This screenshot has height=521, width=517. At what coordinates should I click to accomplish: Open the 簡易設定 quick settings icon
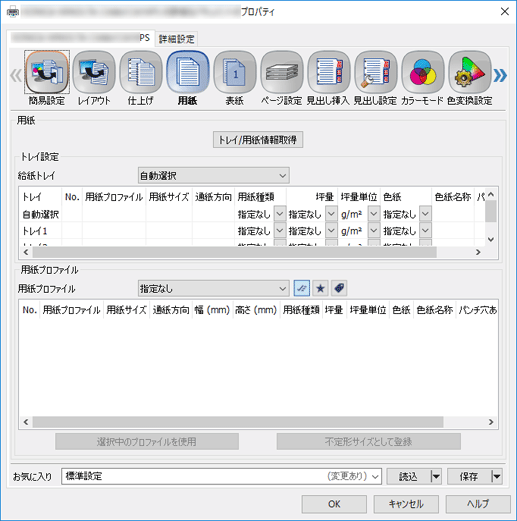click(47, 72)
